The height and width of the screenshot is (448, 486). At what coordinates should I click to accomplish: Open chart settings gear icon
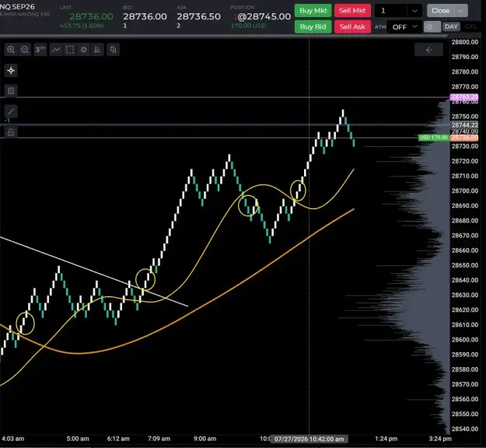(x=84, y=50)
